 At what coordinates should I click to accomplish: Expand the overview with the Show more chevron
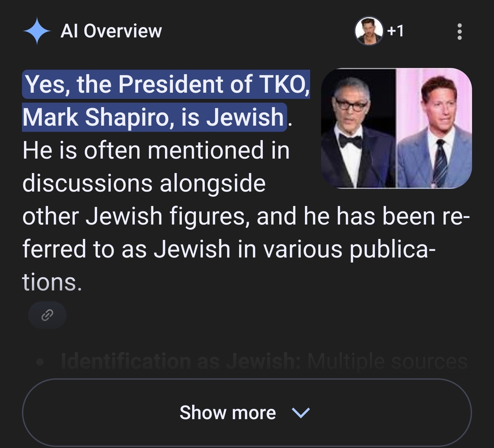pos(301,412)
